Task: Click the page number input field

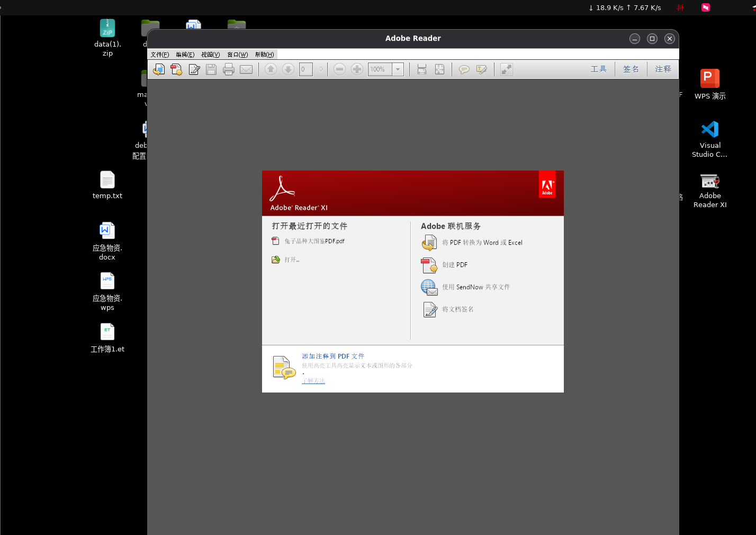Action: [306, 69]
